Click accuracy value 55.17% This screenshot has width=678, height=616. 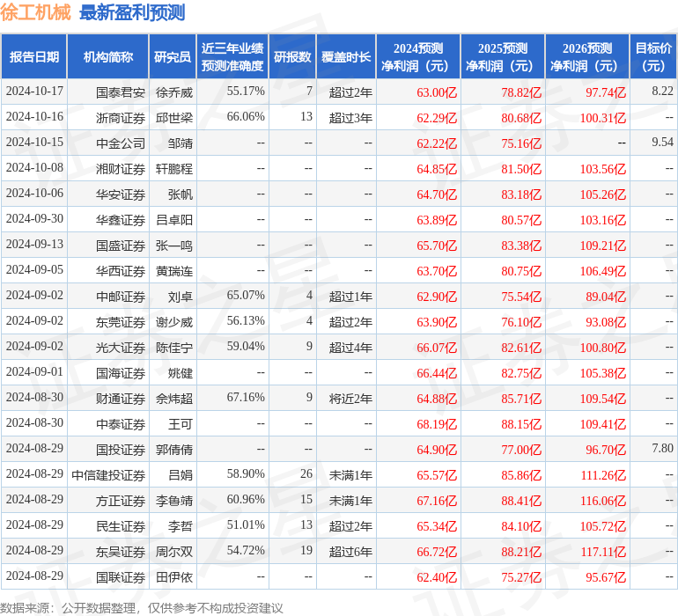[246, 91]
